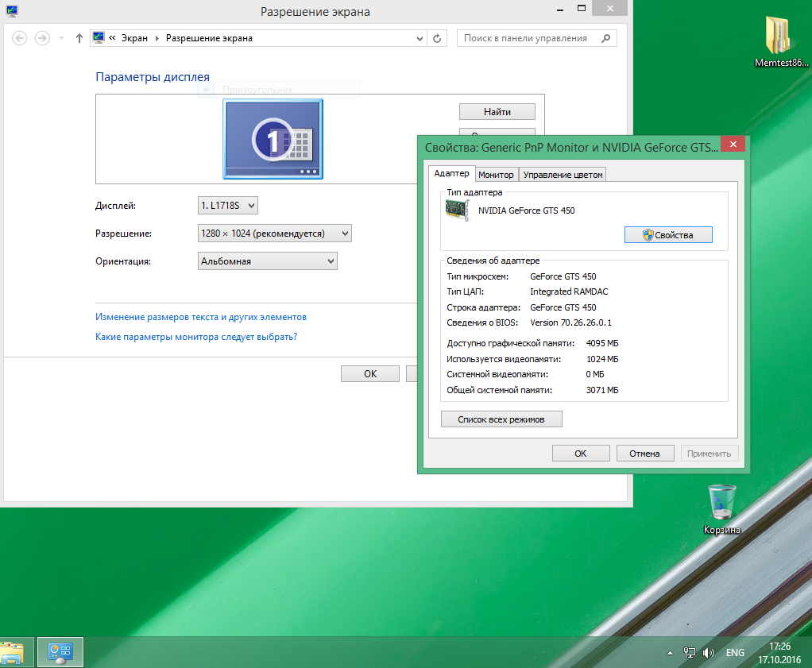The width and height of the screenshot is (812, 668).
Task: Click in the control panel search field
Action: (x=526, y=38)
